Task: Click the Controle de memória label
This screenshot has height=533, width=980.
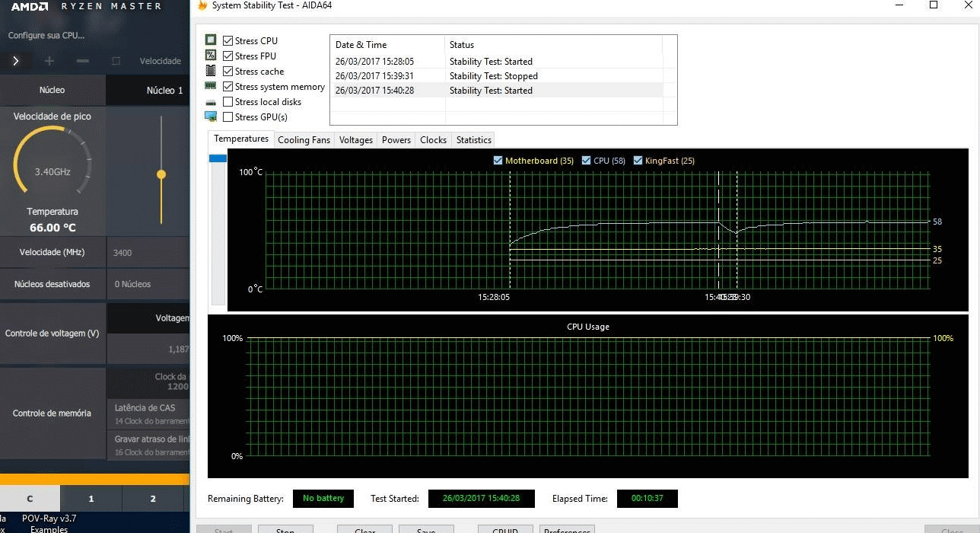Action: pyautogui.click(x=52, y=413)
